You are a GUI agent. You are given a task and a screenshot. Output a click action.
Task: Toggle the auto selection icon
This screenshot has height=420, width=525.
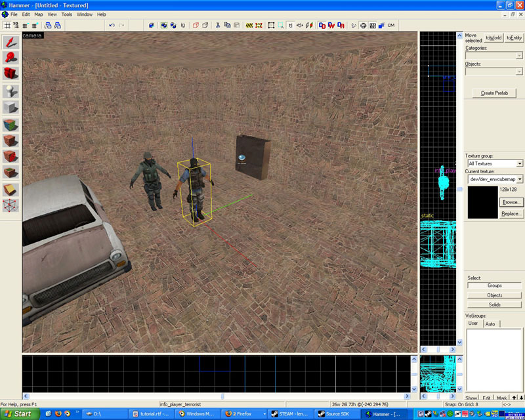click(281, 26)
